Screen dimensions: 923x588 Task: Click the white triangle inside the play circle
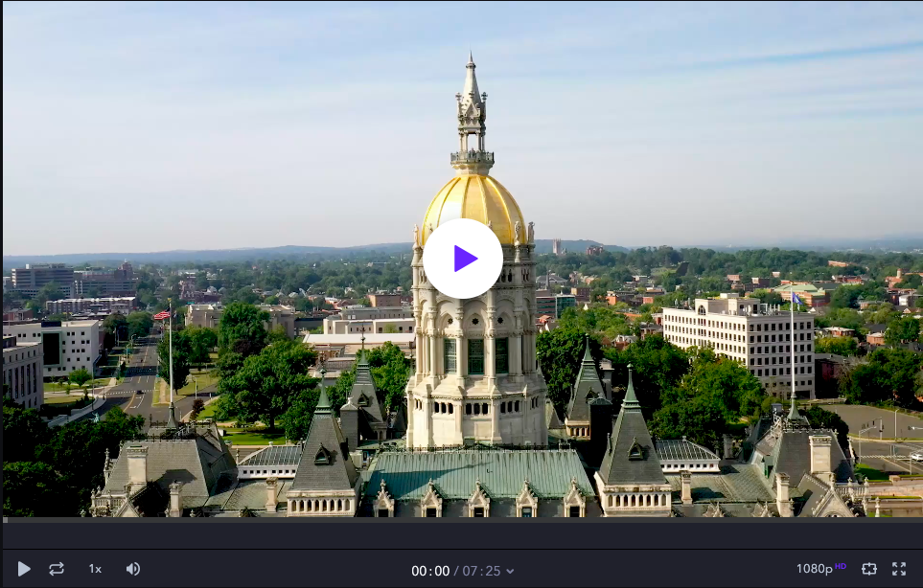(465, 259)
